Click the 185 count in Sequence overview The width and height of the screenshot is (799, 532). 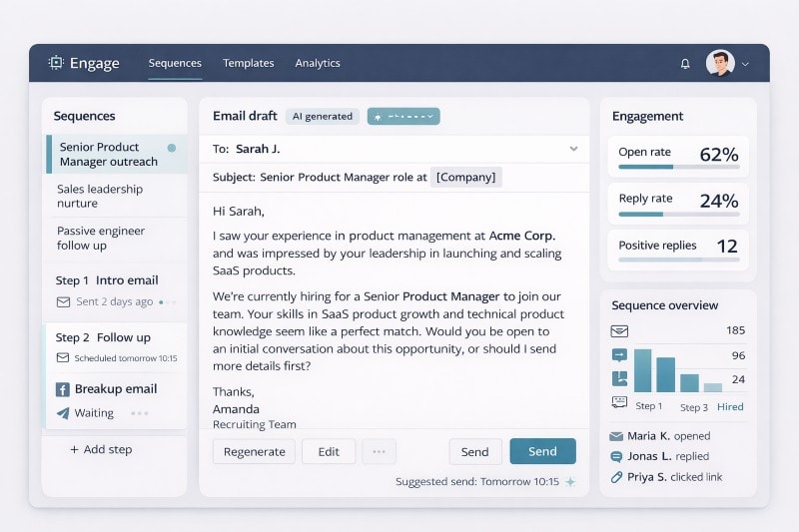[735, 330]
